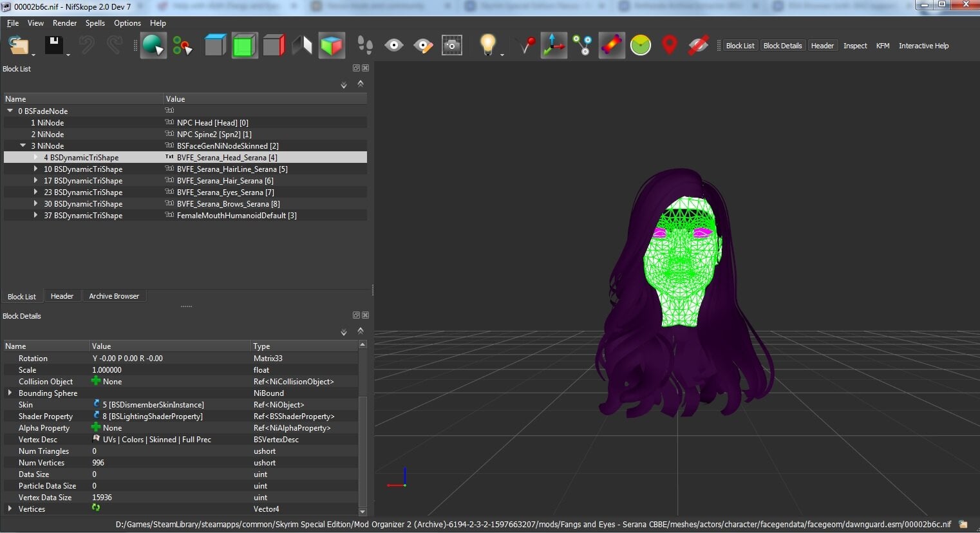Toggle the Block Details toolbar button
The height and width of the screenshot is (533, 980).
[x=782, y=46]
